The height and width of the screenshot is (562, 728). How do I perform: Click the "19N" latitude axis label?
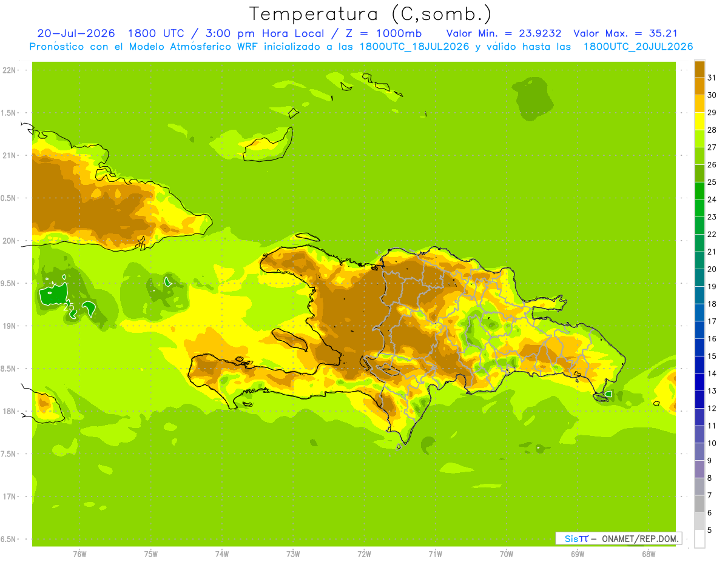(8, 326)
